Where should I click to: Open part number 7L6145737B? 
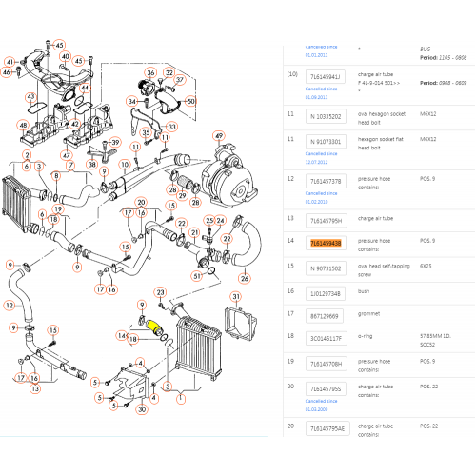[326, 181]
